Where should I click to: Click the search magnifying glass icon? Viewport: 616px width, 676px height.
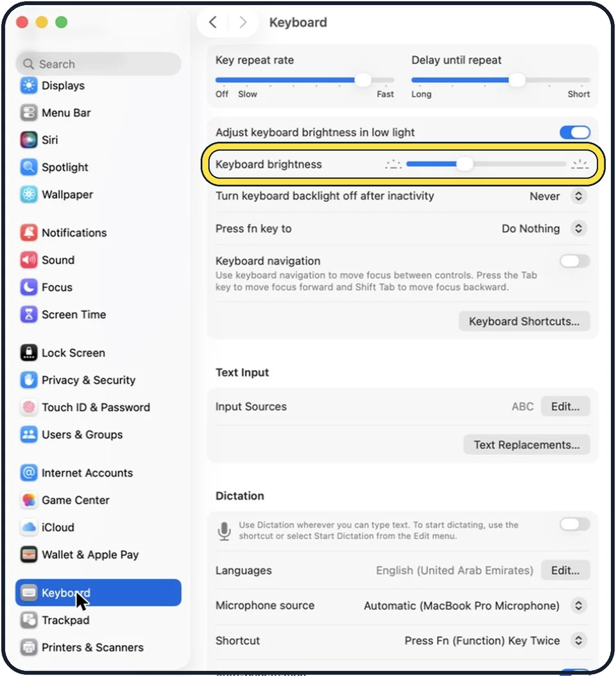tap(28, 63)
